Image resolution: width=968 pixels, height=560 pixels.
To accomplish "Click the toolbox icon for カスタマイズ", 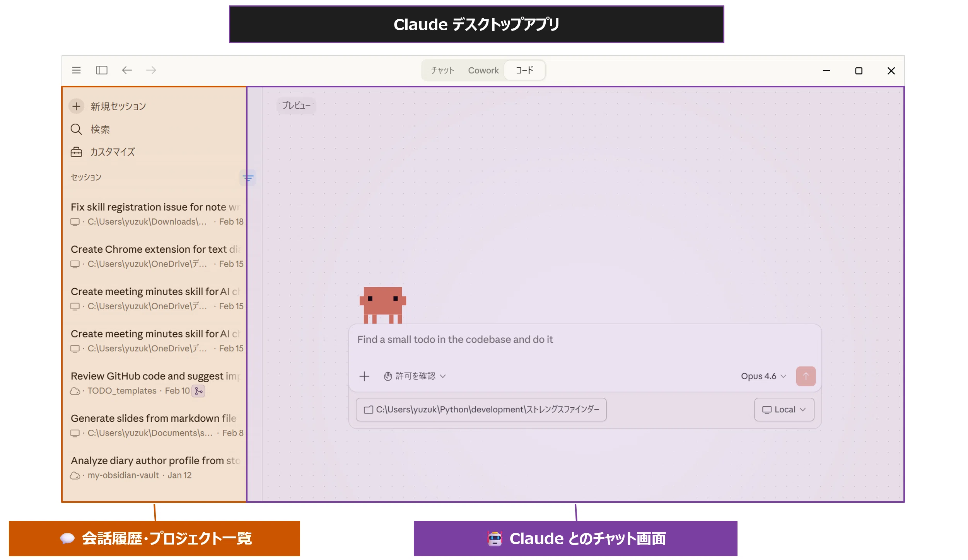I will pos(76,152).
